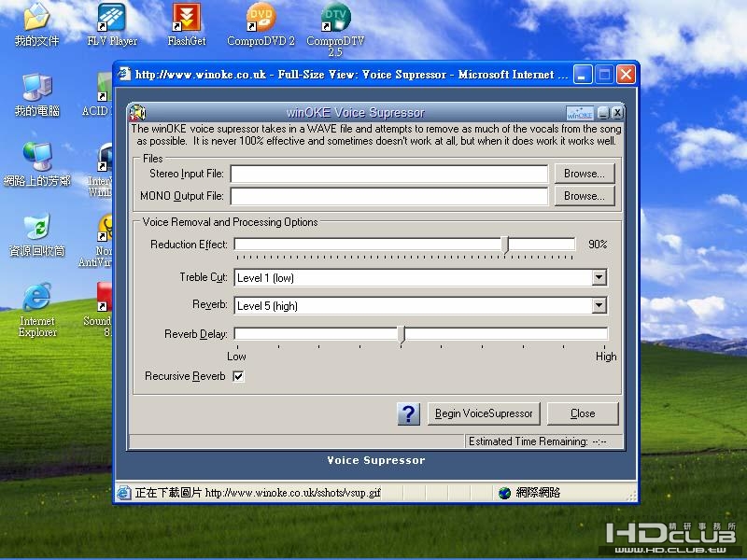Click the 網際網路 zone text in status bar
This screenshot has height=560, width=747.
click(538, 493)
